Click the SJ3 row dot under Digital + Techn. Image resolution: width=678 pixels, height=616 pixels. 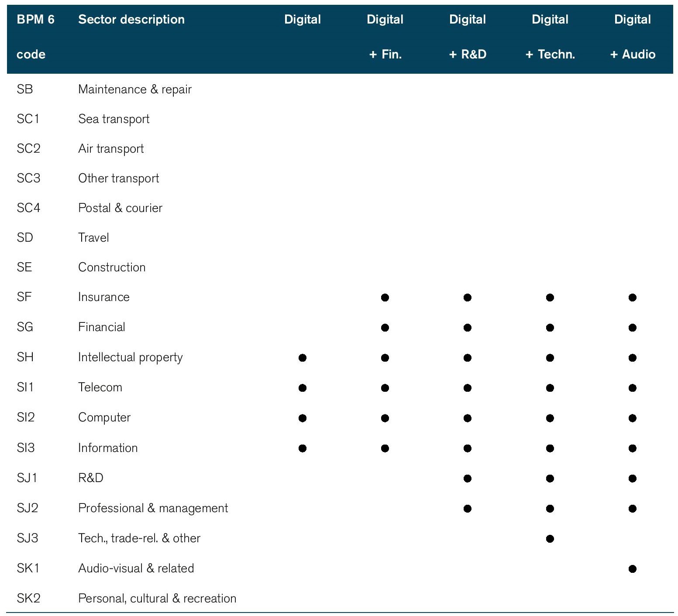(x=550, y=538)
